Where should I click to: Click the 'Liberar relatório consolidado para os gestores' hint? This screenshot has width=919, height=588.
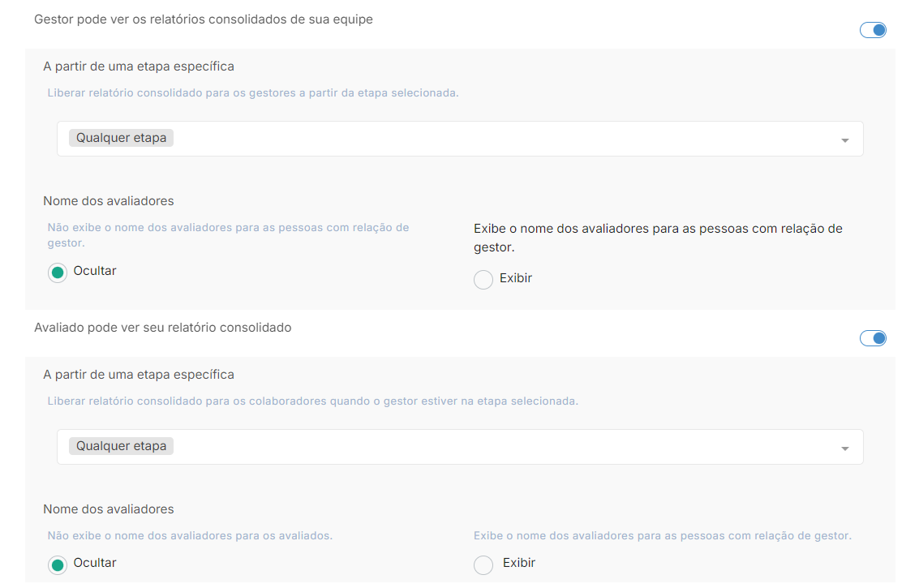(x=253, y=92)
